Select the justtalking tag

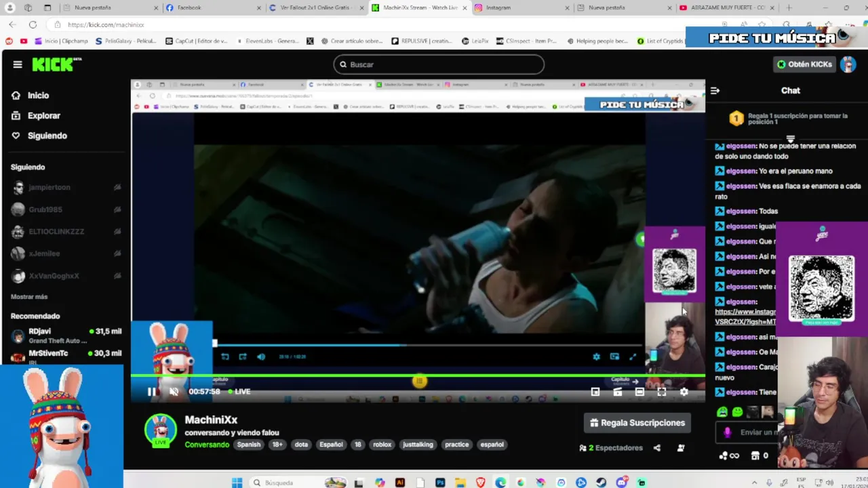click(418, 445)
